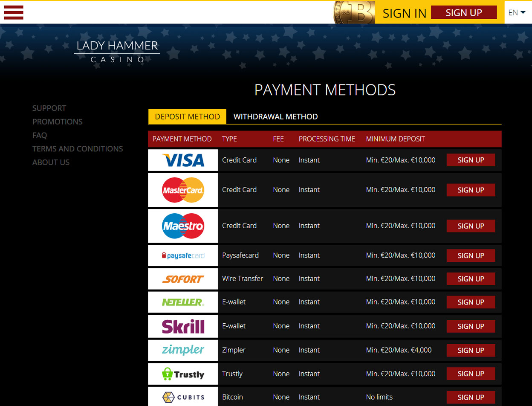The height and width of the screenshot is (406, 532).
Task: Open FAQ in sidebar
Action: [40, 135]
